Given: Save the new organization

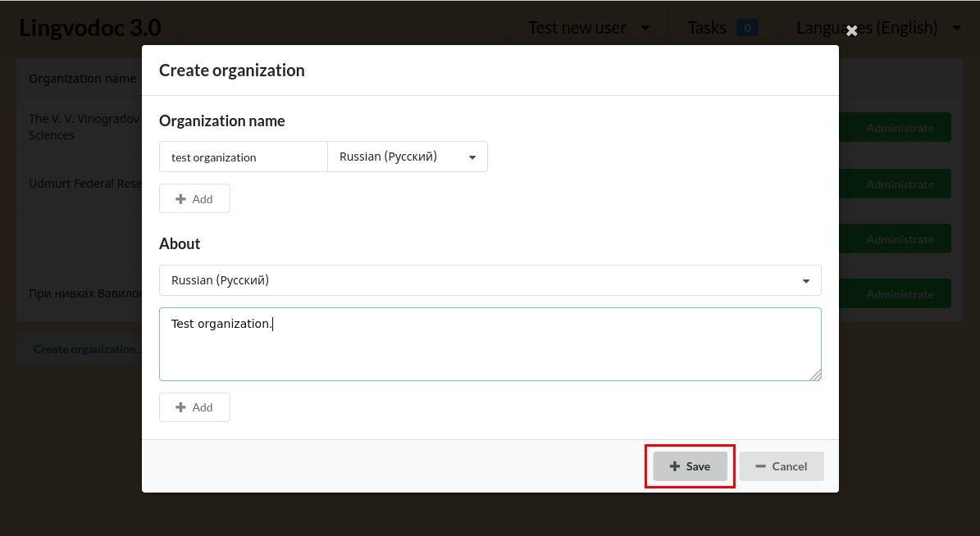Looking at the screenshot, I should tap(690, 466).
